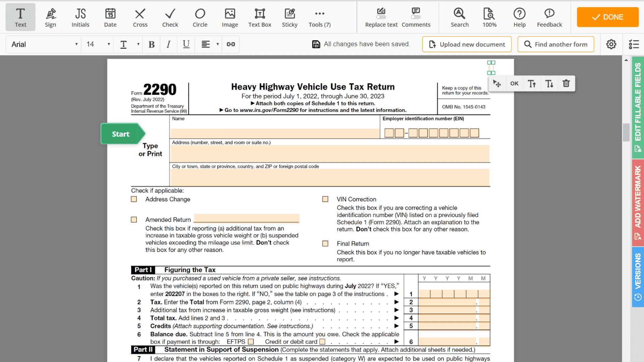Toggle the Replace text switch
The height and width of the screenshot is (362, 644).
tap(381, 17)
